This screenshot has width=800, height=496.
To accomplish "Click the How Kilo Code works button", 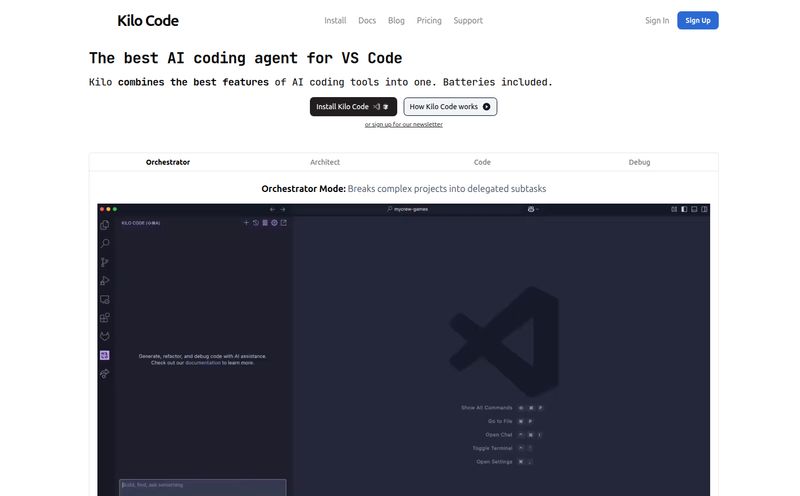I will tap(450, 107).
